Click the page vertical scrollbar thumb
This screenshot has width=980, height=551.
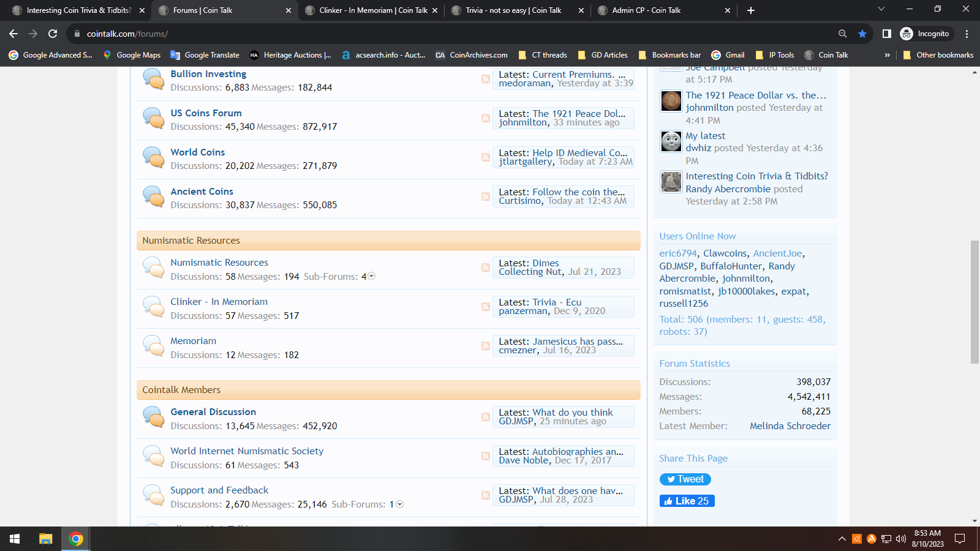(x=974, y=302)
